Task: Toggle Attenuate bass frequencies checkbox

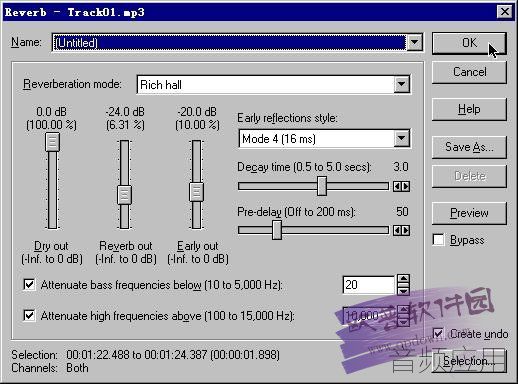Action: pos(29,285)
